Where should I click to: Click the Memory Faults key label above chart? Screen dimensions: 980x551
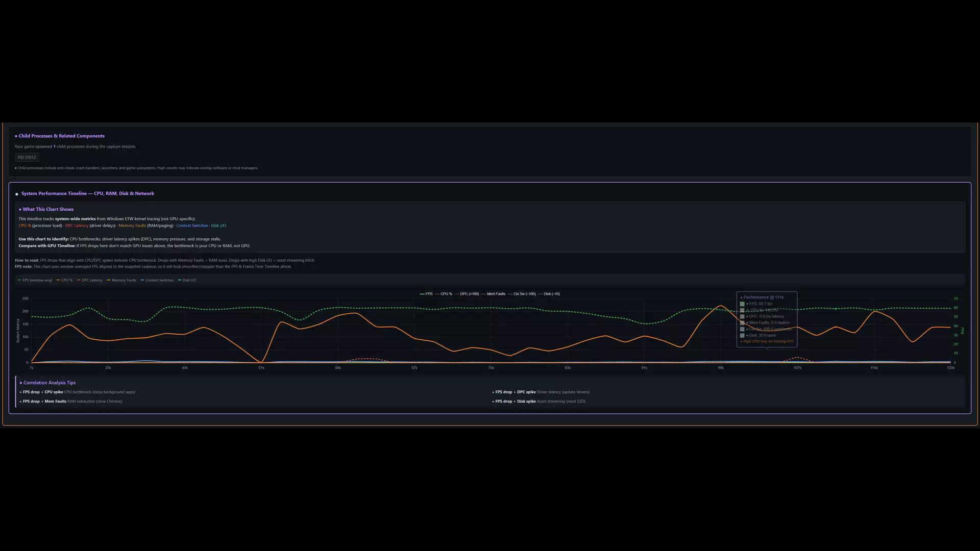point(121,280)
